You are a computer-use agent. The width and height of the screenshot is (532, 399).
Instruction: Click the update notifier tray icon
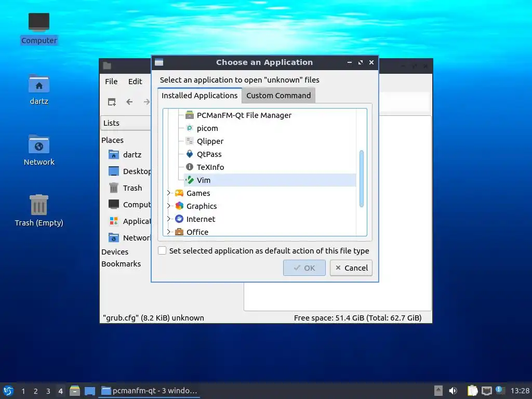point(500,390)
